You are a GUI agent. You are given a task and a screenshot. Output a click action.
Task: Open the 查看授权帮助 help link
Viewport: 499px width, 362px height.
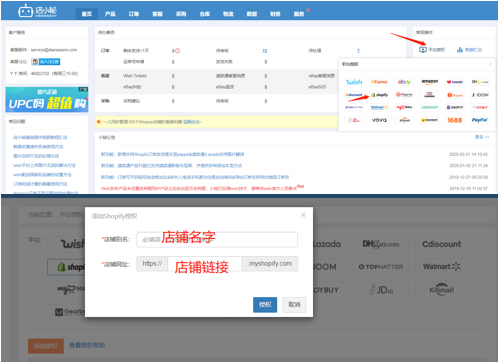[x=87, y=345]
